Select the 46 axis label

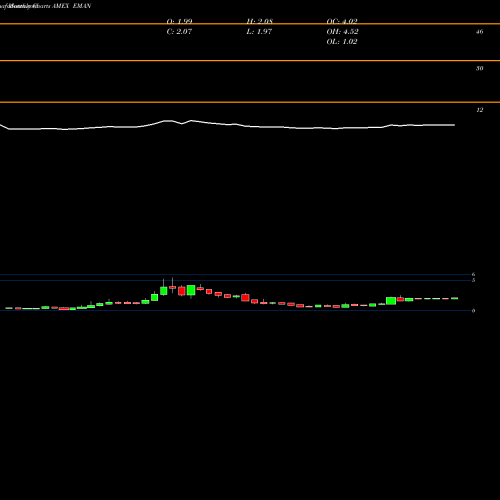(x=480, y=32)
